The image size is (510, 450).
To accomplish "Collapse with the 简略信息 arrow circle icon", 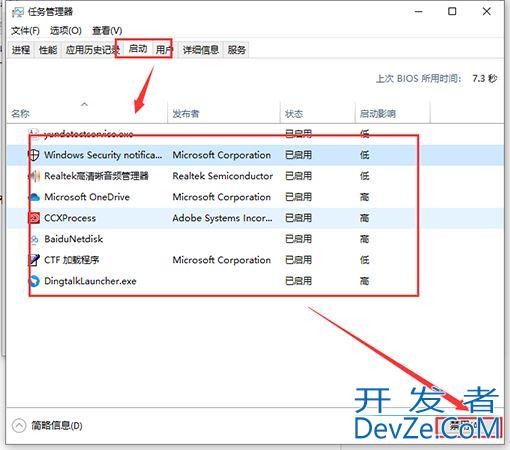I will click(x=19, y=426).
